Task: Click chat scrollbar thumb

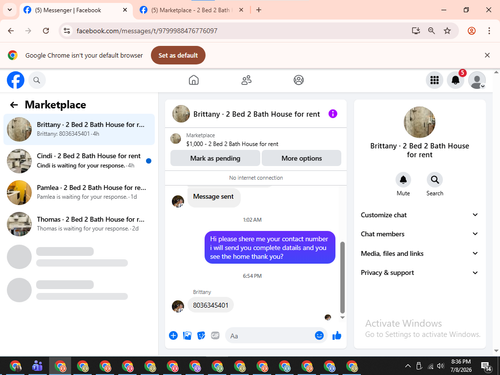Action: tap(342, 277)
